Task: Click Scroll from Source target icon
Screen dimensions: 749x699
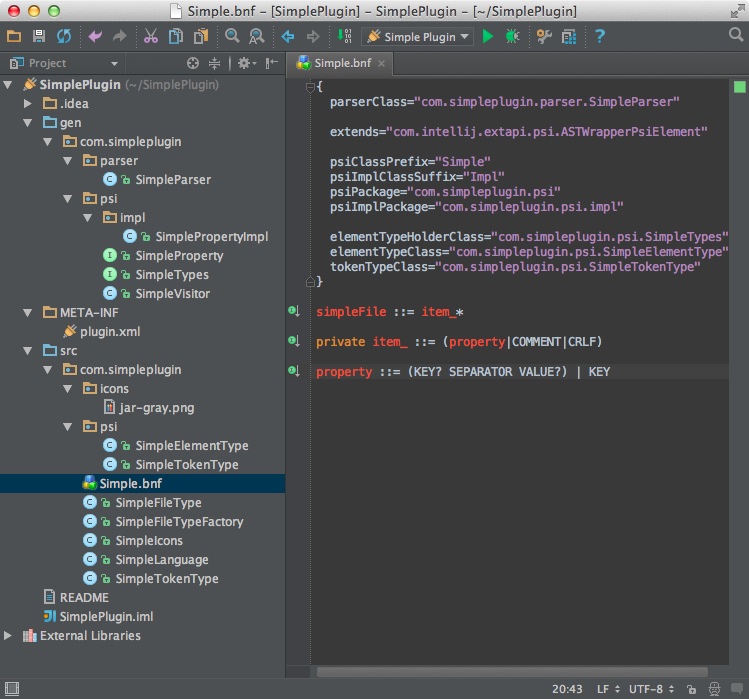Action: (193, 63)
